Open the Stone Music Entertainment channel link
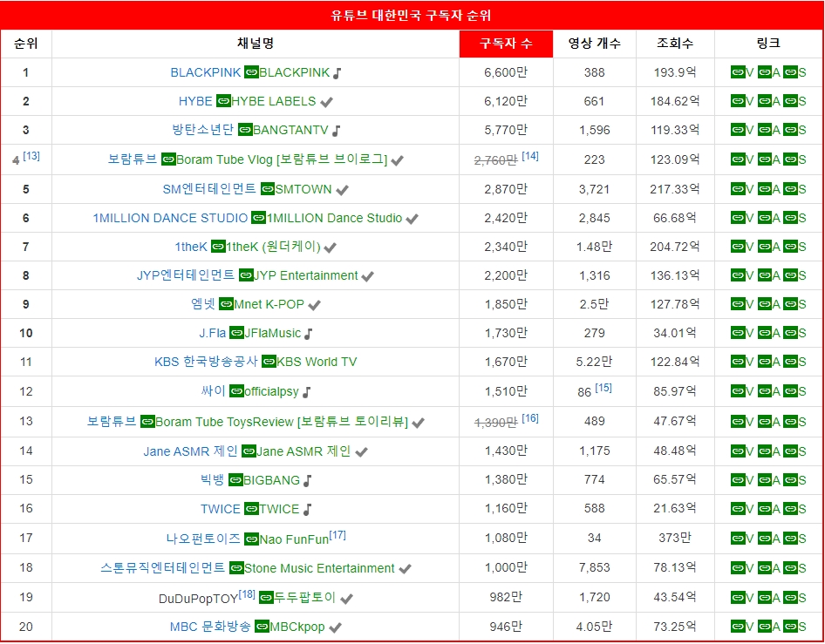825x644 pixels. pos(319,568)
